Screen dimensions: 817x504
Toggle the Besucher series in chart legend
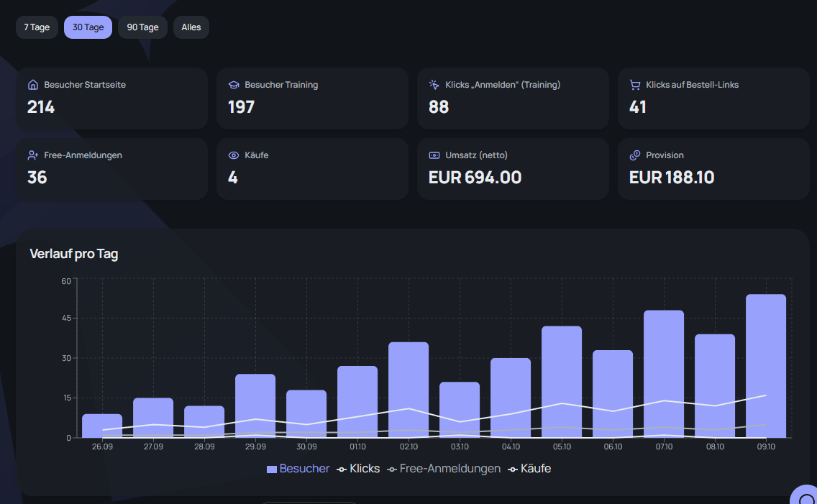(298, 469)
